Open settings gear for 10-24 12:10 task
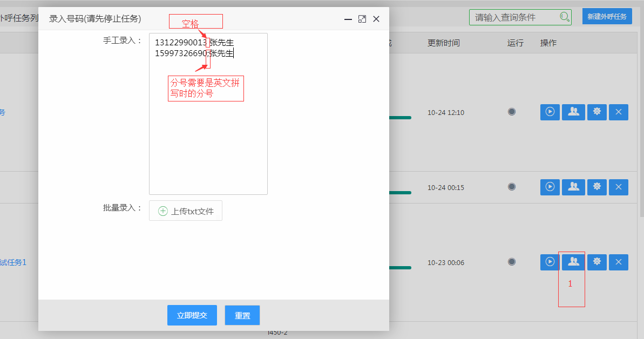Viewport: 644px width, 339px height. (596, 112)
